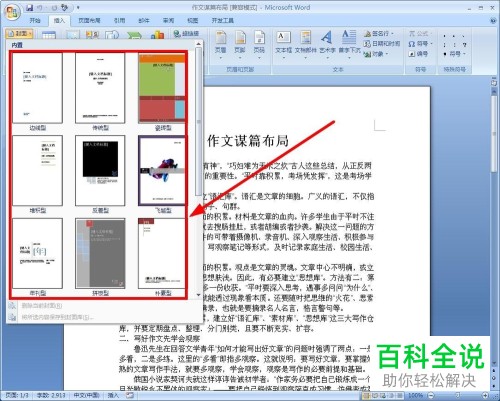Choose the 传统型 cover page thumbnail
Viewport: 500px width, 401px height.
pyautogui.click(x=100, y=88)
